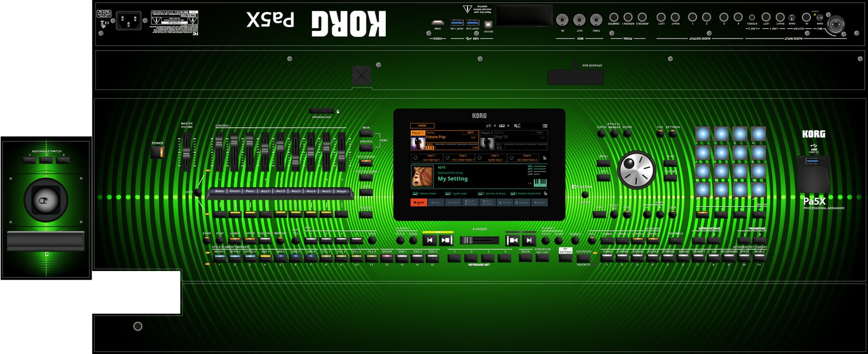Click the Future Pop style thumbnail
The width and height of the screenshot is (868, 354).
(418, 143)
